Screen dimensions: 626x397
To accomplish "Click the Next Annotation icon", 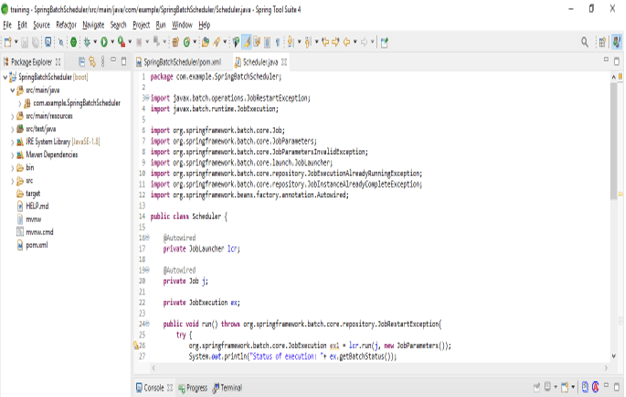I will (x=291, y=42).
